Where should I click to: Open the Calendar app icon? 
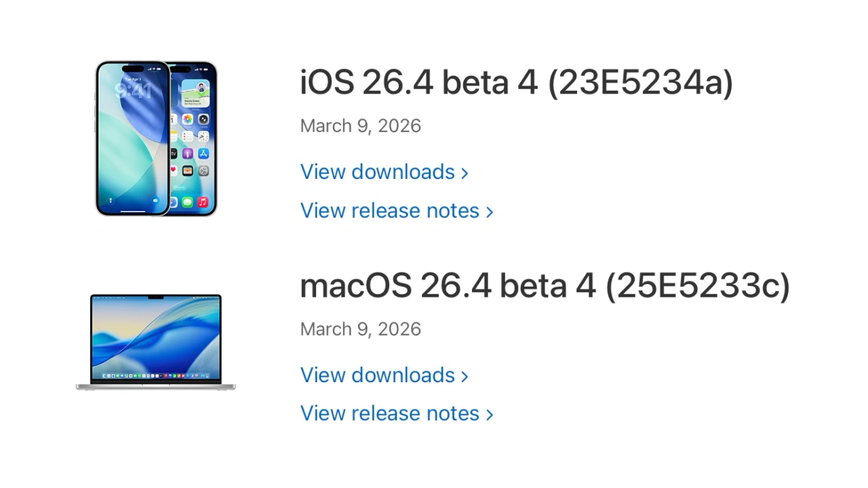(x=172, y=118)
